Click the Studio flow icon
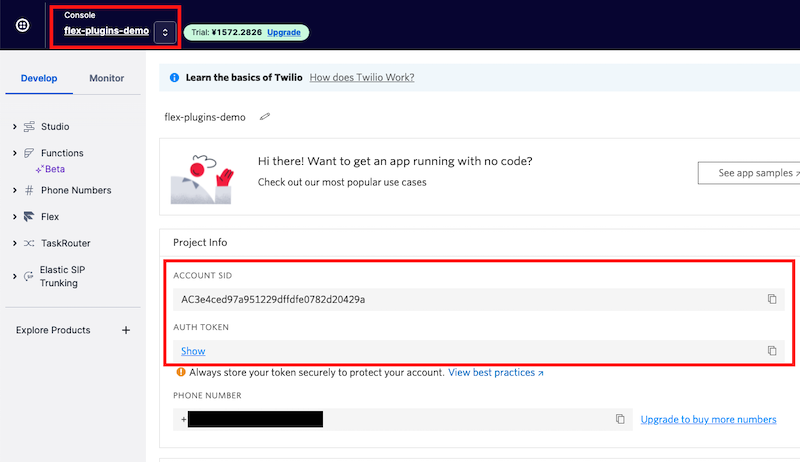800x462 pixels. click(29, 126)
